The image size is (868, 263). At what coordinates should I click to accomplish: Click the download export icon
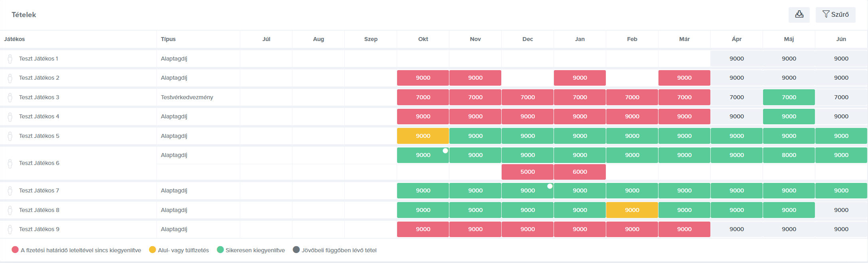coord(799,14)
